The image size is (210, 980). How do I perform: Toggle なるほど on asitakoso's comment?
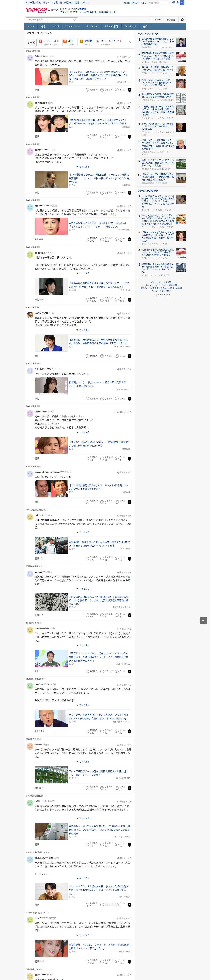pos(107,137)
